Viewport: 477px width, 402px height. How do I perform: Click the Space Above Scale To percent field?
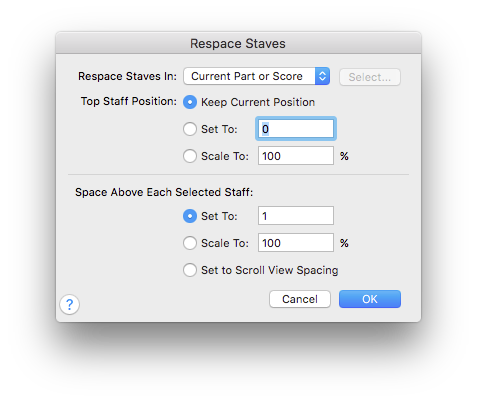tap(296, 243)
